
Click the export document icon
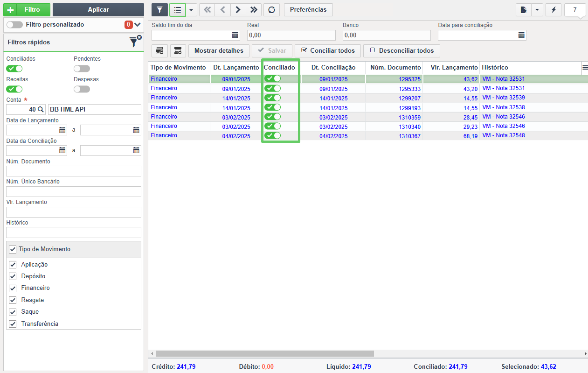(524, 10)
